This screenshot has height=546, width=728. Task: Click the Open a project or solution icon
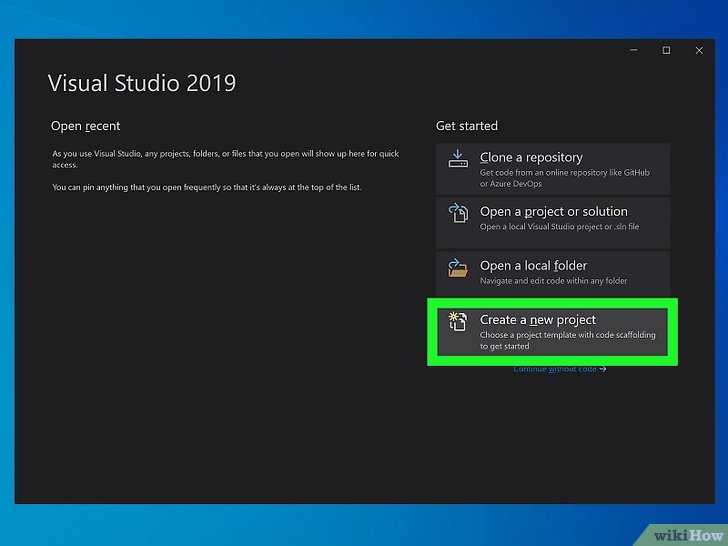(x=458, y=213)
